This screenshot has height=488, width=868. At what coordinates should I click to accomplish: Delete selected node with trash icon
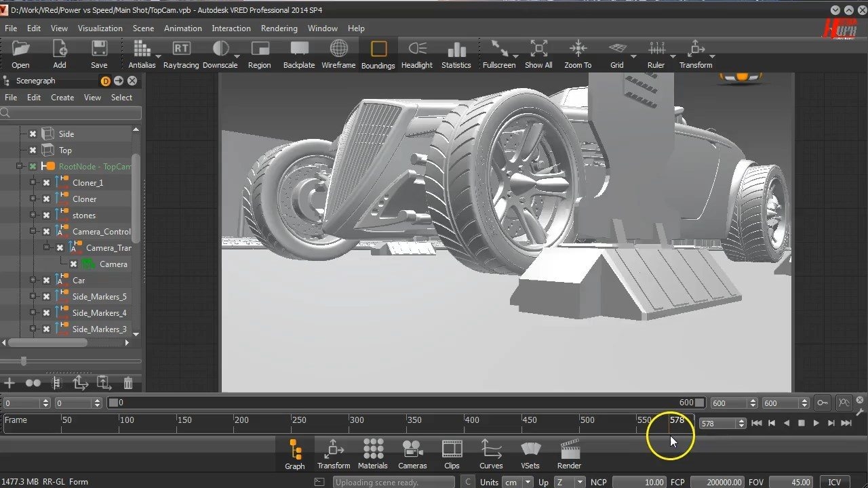coord(128,384)
